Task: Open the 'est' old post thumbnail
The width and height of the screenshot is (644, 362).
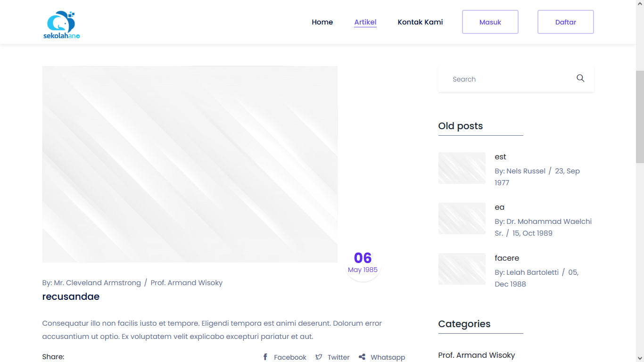Action: (462, 168)
